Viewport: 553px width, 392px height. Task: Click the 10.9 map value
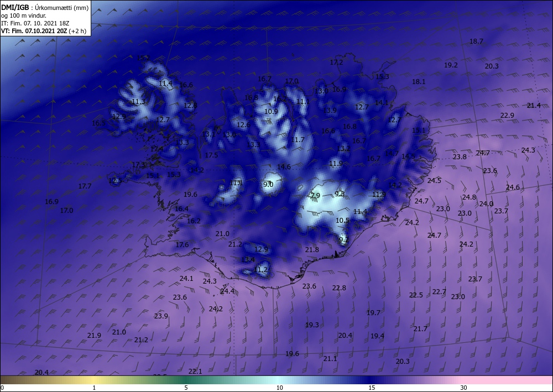tap(271, 111)
